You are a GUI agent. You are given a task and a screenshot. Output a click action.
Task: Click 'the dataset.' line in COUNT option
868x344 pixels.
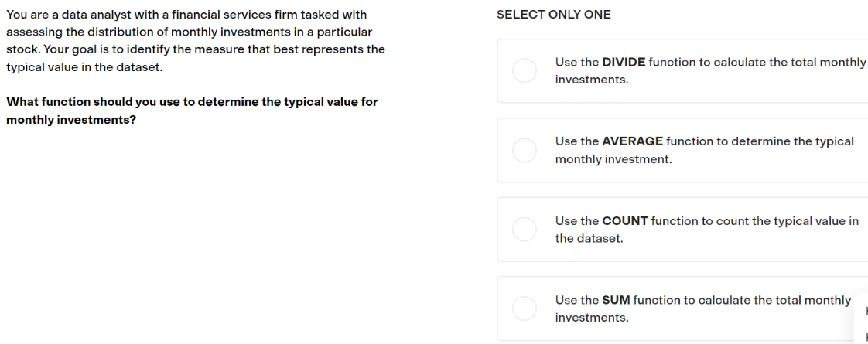[589, 239]
